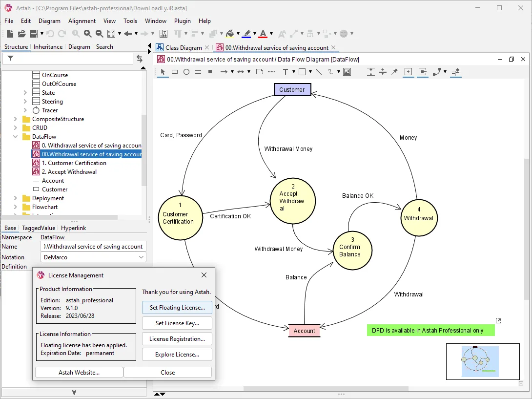This screenshot has width=532, height=399.
Task: Select the dotted note anchor tool
Action: point(271,72)
